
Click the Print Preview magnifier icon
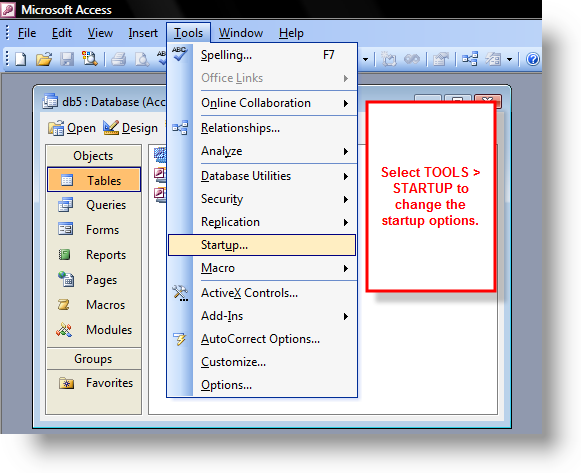point(142,59)
